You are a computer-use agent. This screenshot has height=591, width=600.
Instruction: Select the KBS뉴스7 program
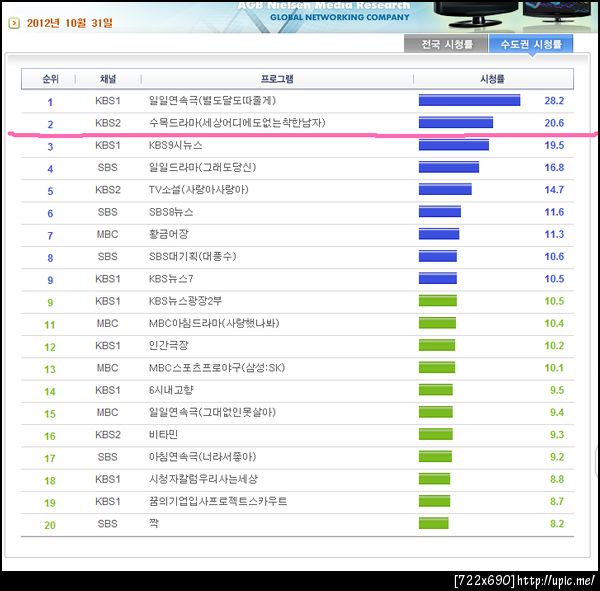[171, 279]
